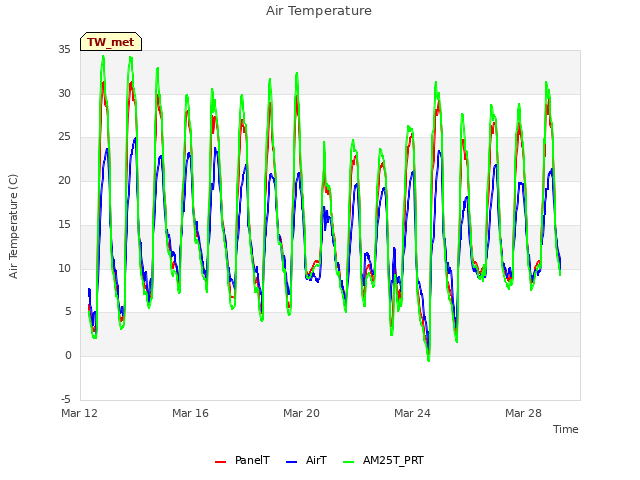The image size is (640, 480).
Task: Click the -5 y-axis tick label
Action: pyautogui.click(x=66, y=399)
